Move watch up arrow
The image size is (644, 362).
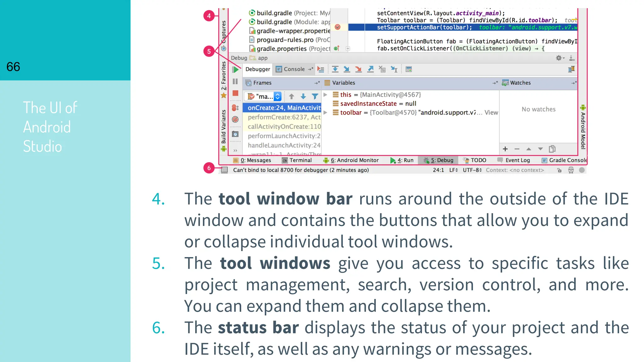coord(529,149)
